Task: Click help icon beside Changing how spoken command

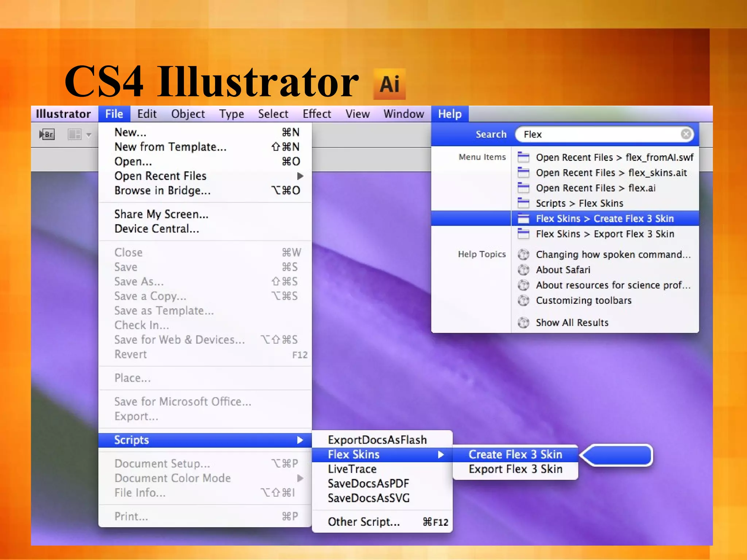Action: pos(523,254)
